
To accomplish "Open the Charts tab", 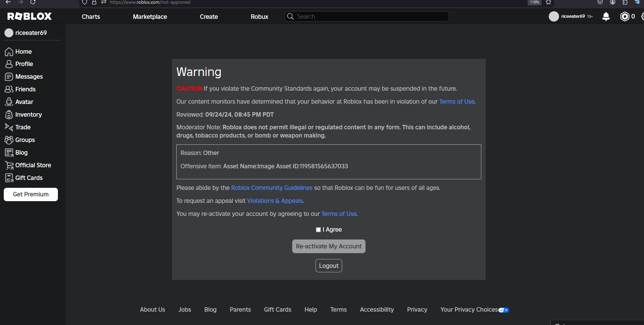I will (x=91, y=16).
